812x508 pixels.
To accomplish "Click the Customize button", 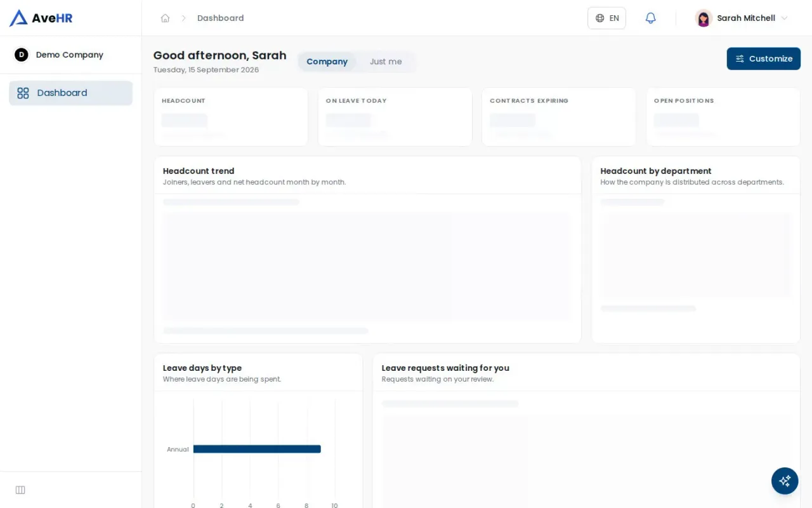I will click(x=763, y=58).
